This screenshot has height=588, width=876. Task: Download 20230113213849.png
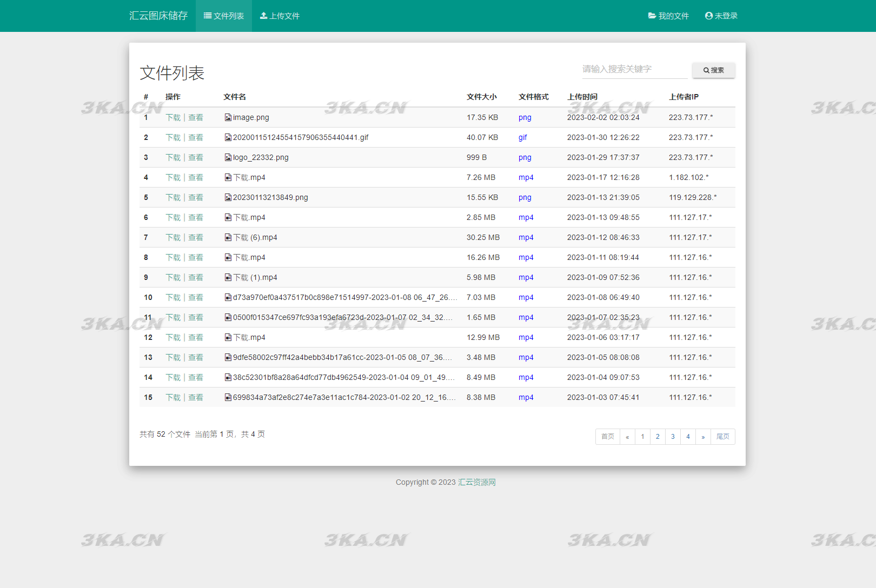click(173, 197)
